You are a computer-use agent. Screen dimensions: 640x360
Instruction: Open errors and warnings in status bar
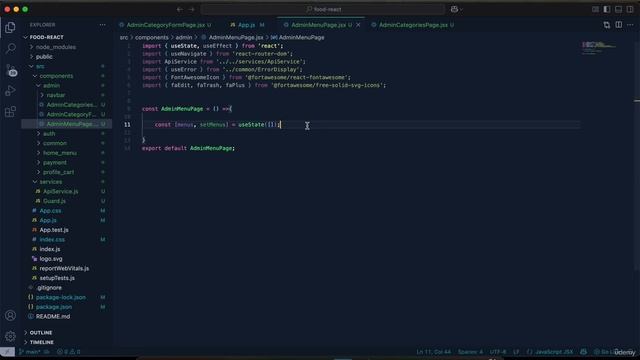[69, 352]
